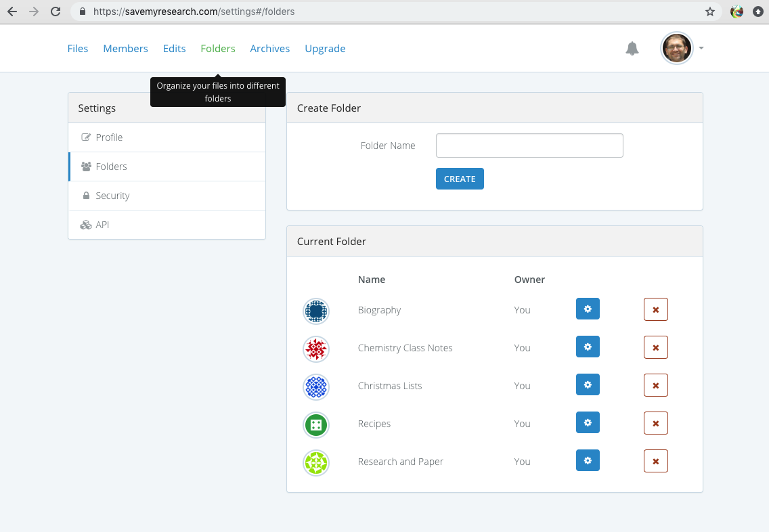Bookmark this page with the star icon

point(709,12)
